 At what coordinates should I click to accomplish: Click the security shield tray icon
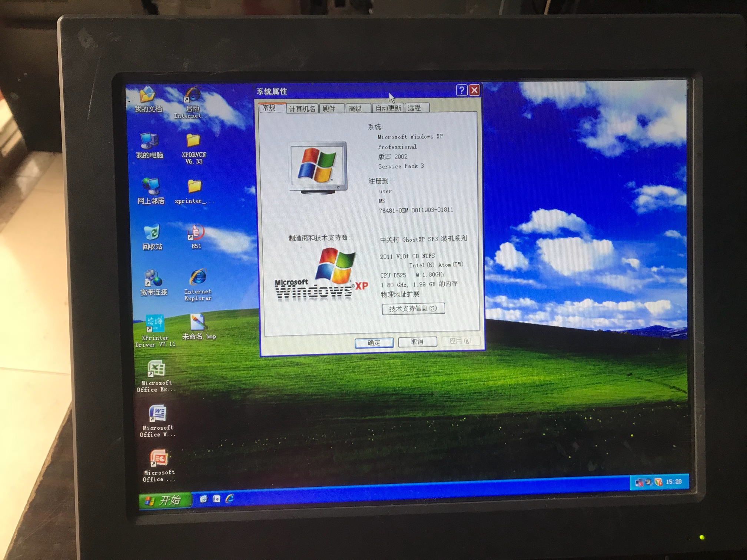click(x=658, y=482)
